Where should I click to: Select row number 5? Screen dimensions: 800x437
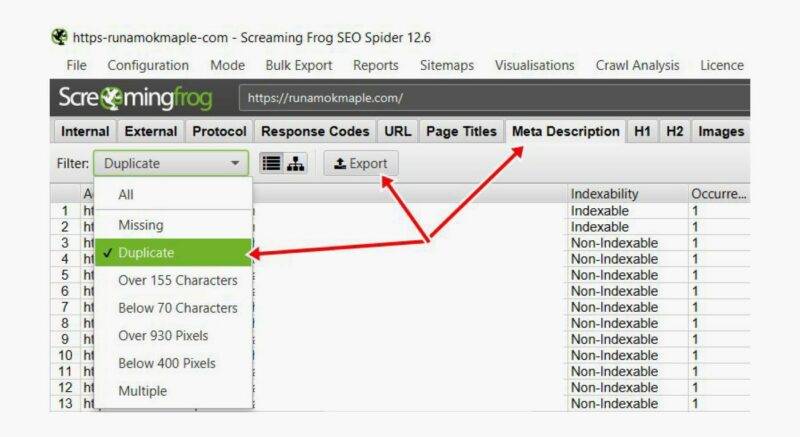point(65,275)
